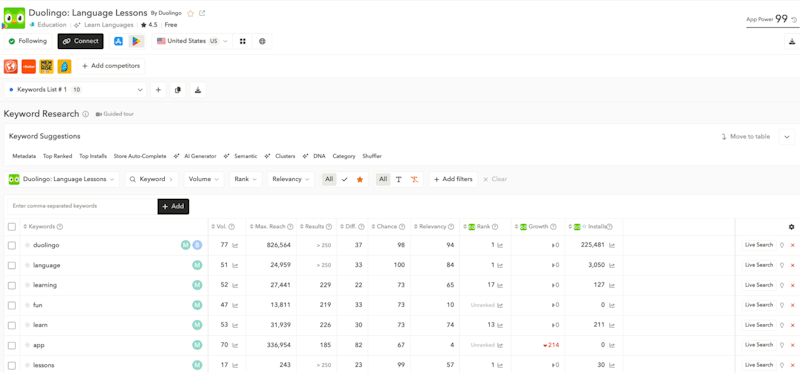Click the grid view icon beside country selector
The height and width of the screenshot is (374, 800).
click(x=243, y=41)
